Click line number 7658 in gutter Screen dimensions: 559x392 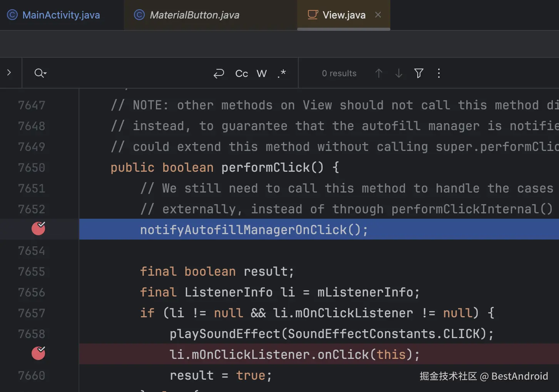click(x=32, y=334)
